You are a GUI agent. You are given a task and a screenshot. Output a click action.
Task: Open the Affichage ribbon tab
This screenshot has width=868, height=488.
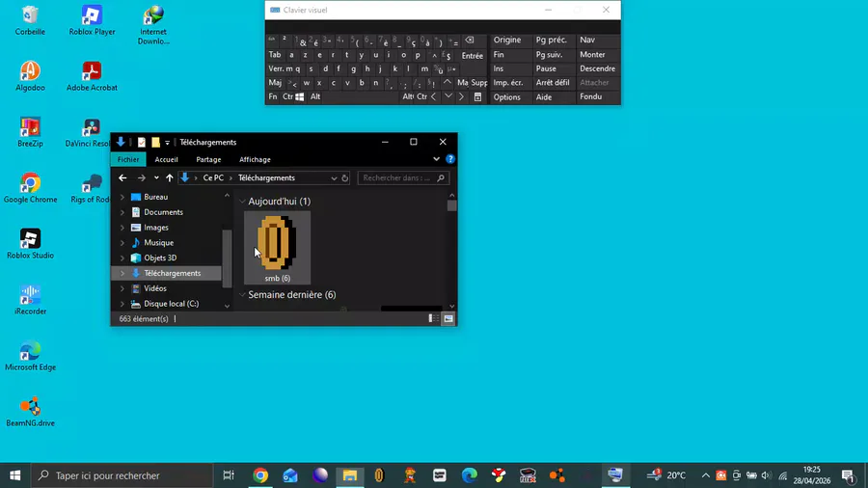pos(255,159)
